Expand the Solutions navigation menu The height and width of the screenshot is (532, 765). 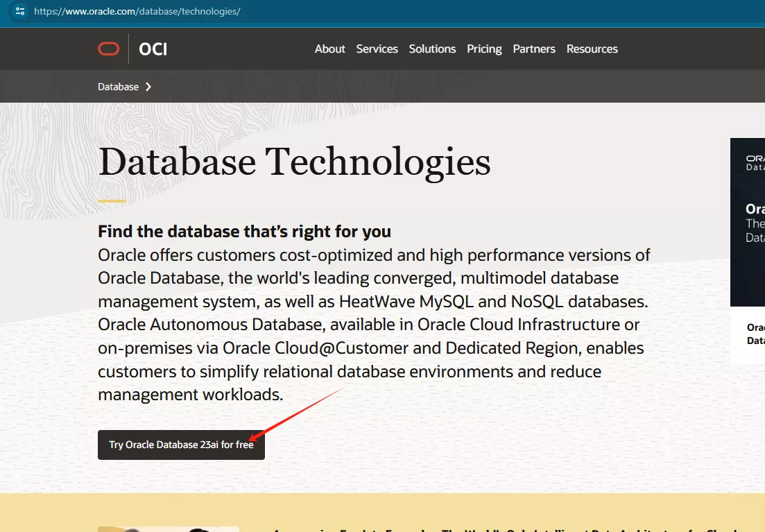tap(432, 49)
